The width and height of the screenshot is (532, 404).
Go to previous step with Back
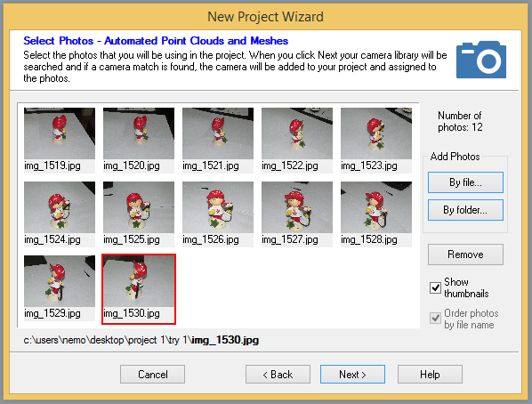coord(278,374)
